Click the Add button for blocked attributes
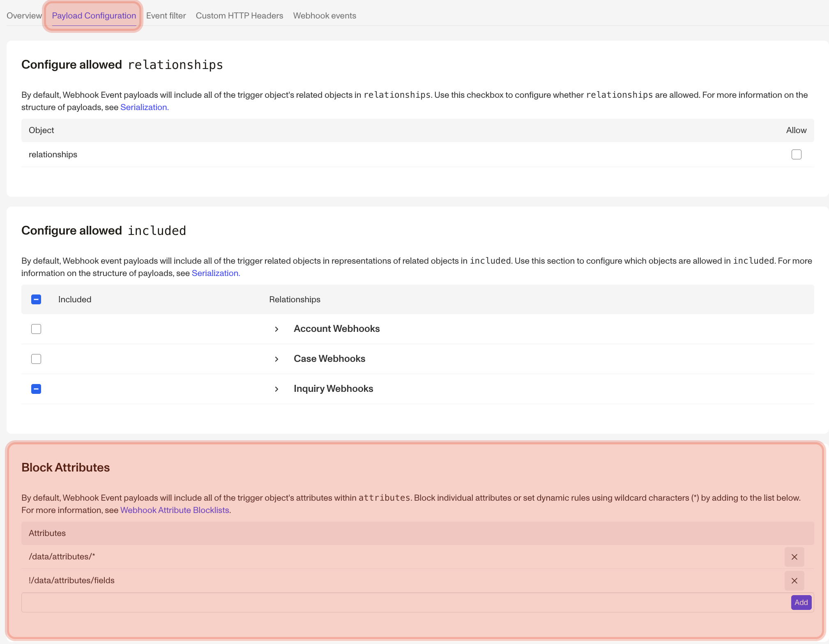Image resolution: width=829 pixels, height=644 pixels. click(801, 603)
